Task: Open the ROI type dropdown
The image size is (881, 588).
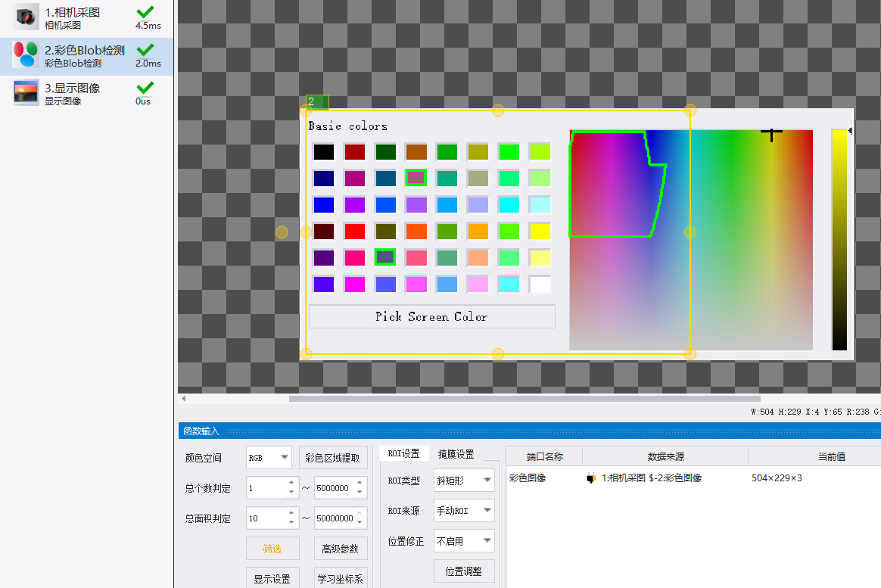Action: (464, 481)
